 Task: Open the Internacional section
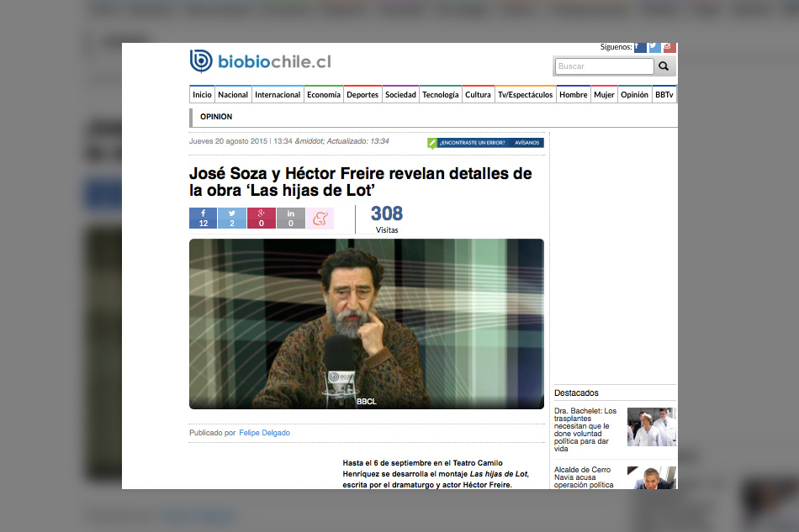(278, 95)
